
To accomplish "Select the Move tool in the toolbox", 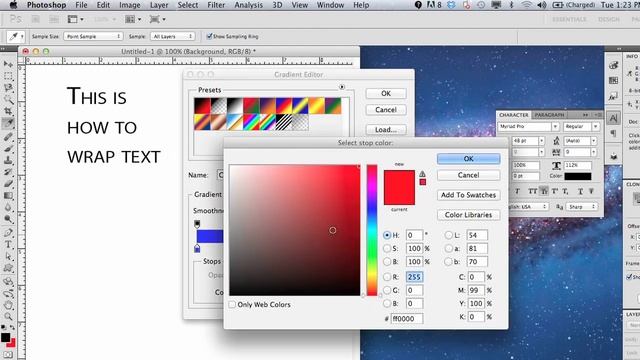I will click(x=8, y=64).
